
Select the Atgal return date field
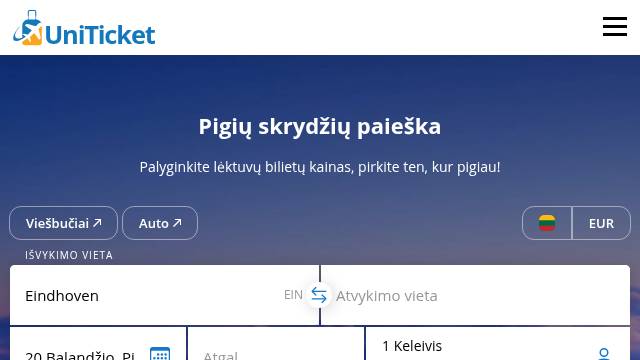coord(276,344)
